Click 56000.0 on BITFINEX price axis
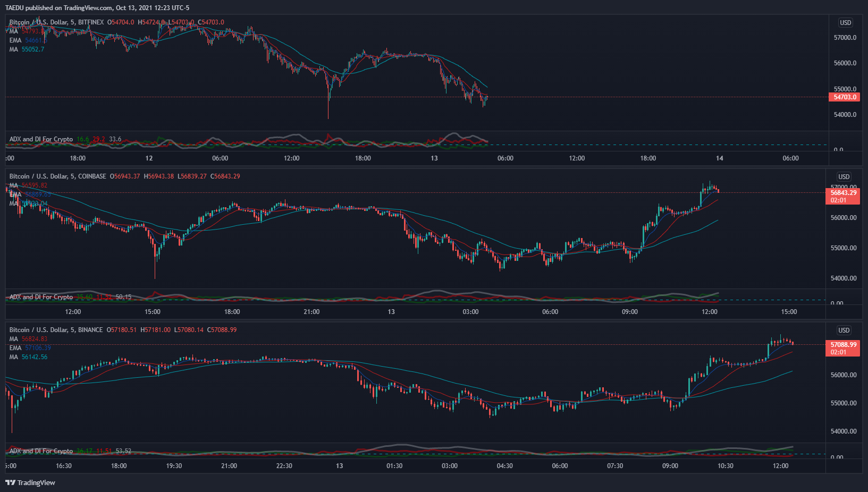The image size is (868, 492). click(845, 63)
